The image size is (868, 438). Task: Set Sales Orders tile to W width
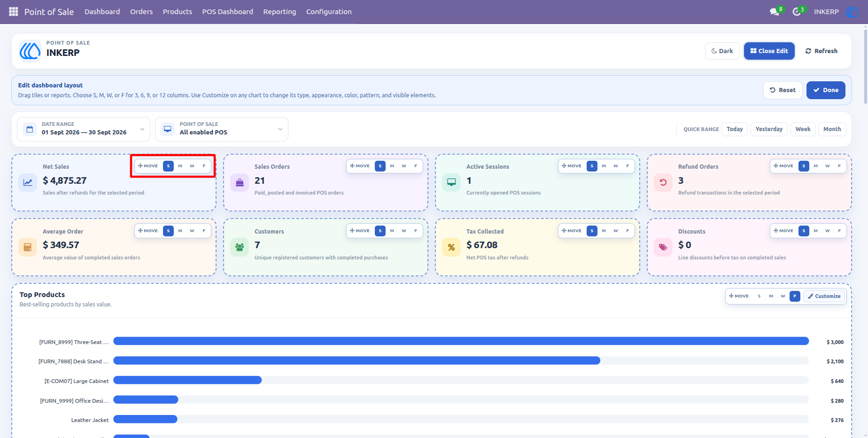pos(404,166)
